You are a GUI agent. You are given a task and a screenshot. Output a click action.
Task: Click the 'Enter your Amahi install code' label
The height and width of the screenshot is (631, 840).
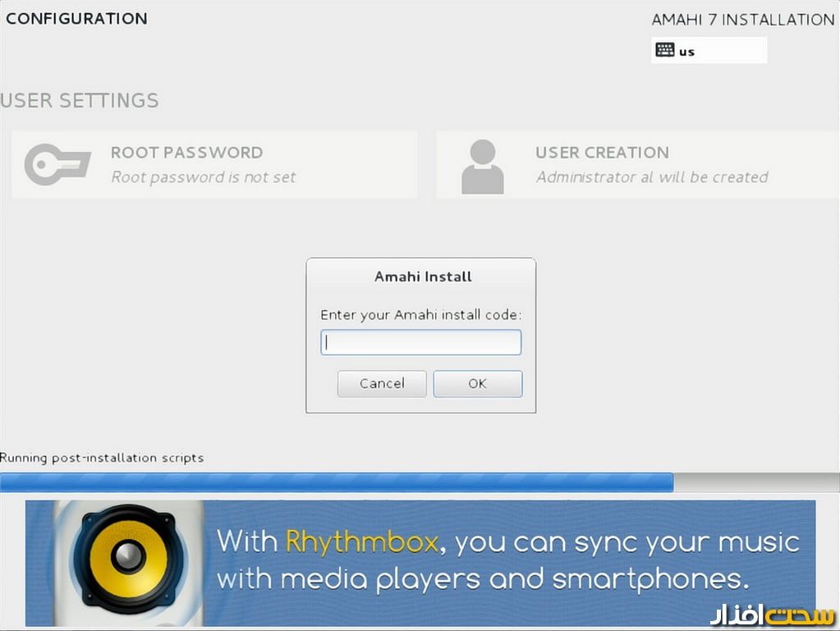[420, 315]
